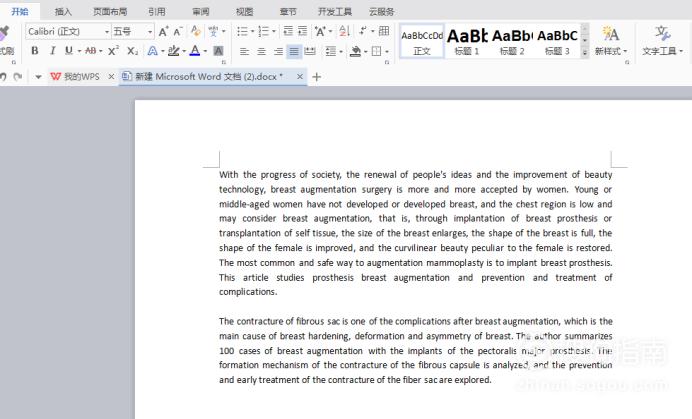
Task: Align text left
Action: point(244,51)
